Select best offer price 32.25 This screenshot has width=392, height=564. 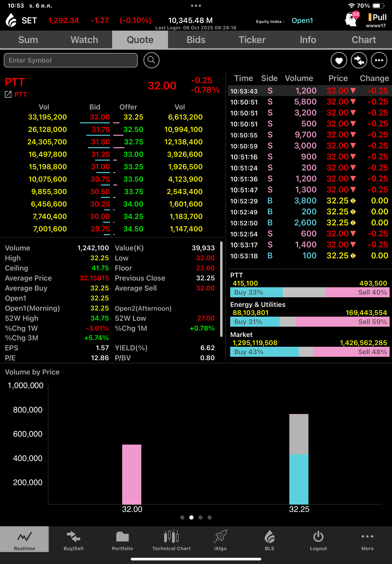tap(133, 117)
